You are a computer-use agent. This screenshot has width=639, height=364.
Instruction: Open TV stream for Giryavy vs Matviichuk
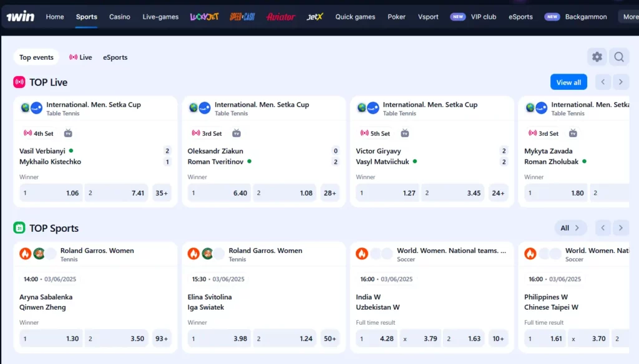coord(404,133)
